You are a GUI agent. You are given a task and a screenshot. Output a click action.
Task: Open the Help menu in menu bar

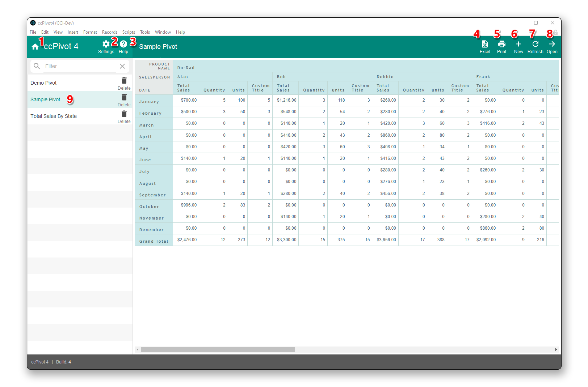coord(180,32)
